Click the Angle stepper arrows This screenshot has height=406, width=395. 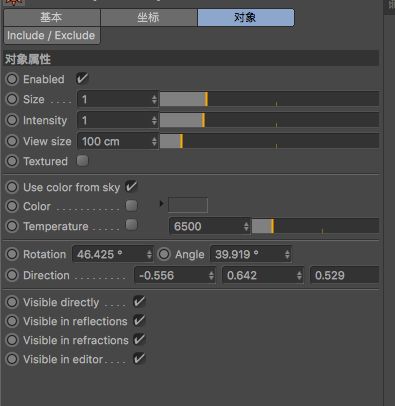287,255
